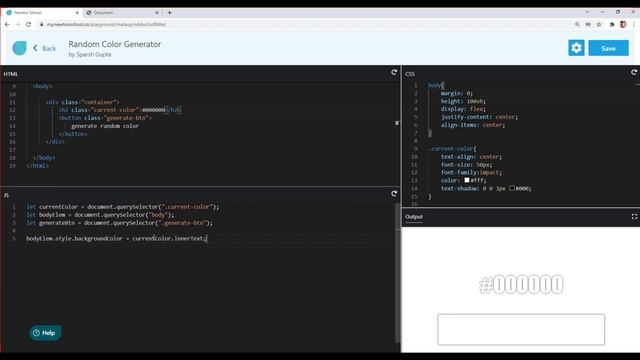The height and width of the screenshot is (360, 640).
Task: Focus the browser address bar URL
Action: (x=106, y=24)
